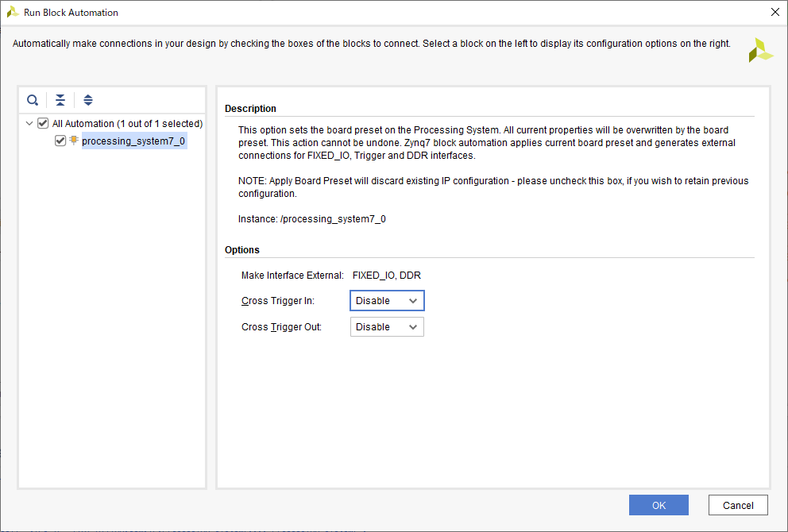Click the Cross Trigger In label
788x532 pixels.
(278, 301)
